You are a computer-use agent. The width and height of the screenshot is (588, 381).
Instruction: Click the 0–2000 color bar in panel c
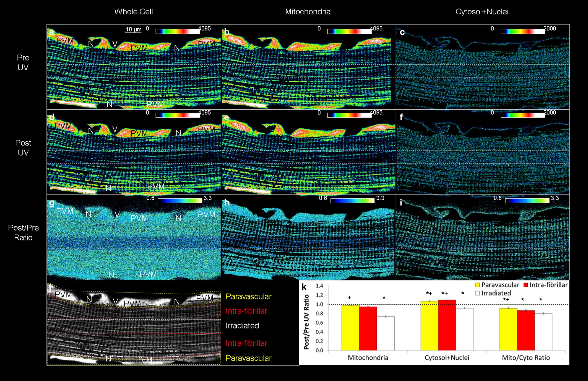click(522, 32)
